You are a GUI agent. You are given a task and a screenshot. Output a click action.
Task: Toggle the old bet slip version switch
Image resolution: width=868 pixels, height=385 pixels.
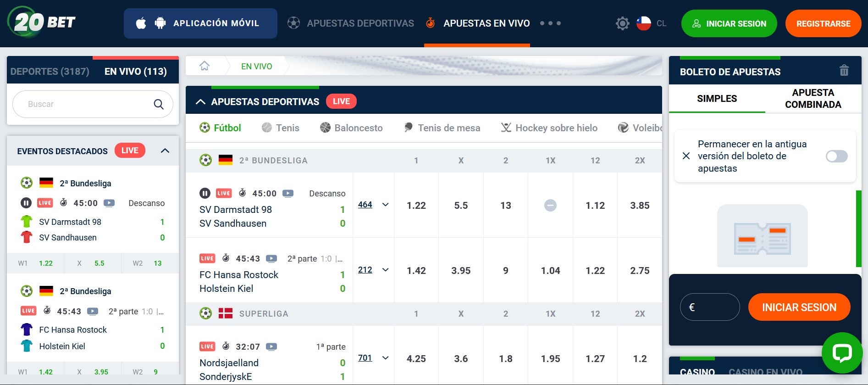coord(836,156)
